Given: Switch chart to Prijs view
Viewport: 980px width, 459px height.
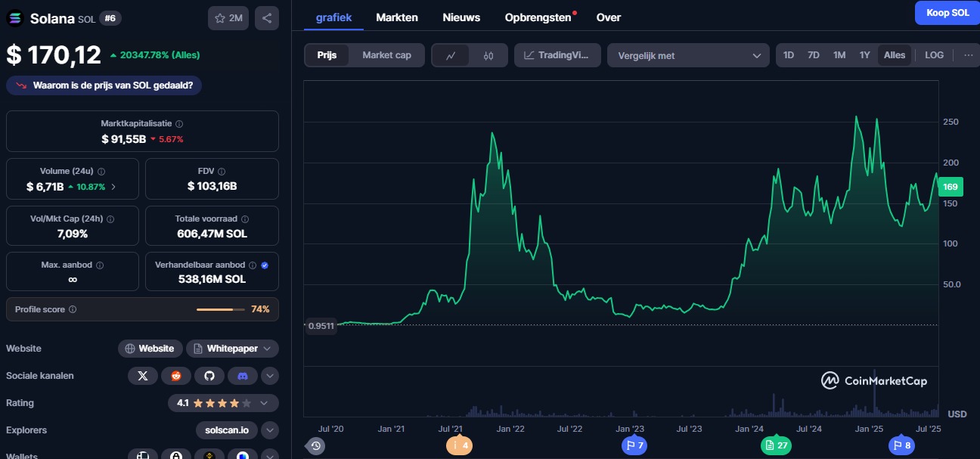Looking at the screenshot, I should tap(327, 55).
